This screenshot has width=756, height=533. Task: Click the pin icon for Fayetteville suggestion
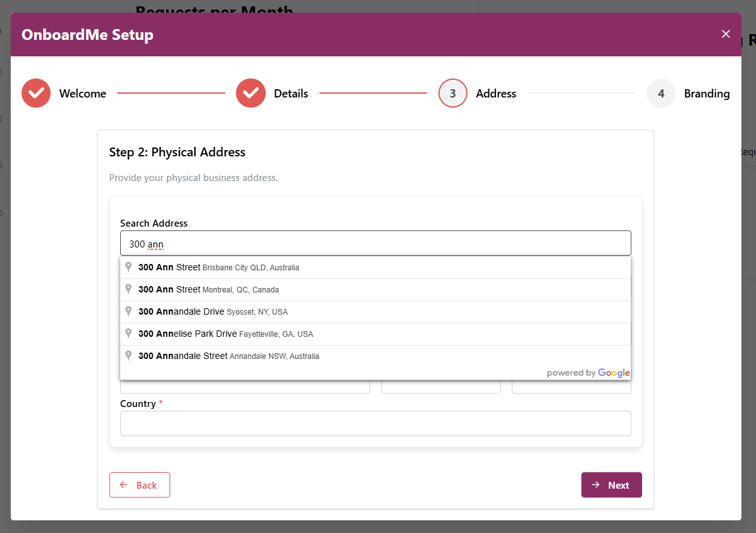[x=128, y=334]
